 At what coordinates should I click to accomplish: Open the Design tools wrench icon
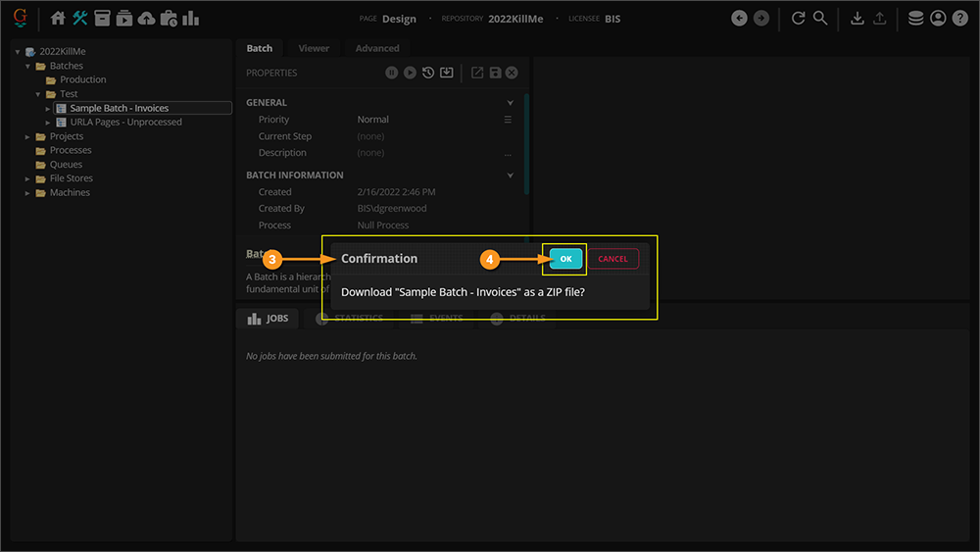pos(80,18)
